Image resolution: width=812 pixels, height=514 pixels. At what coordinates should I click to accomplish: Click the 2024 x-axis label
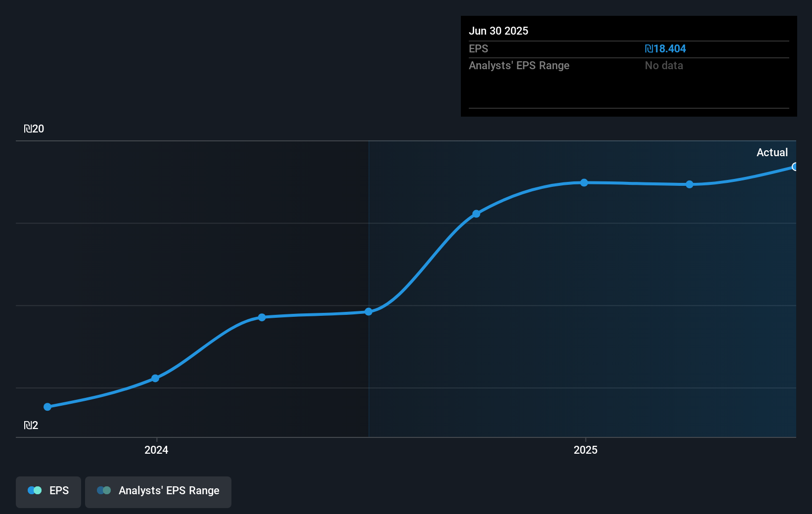pyautogui.click(x=156, y=450)
